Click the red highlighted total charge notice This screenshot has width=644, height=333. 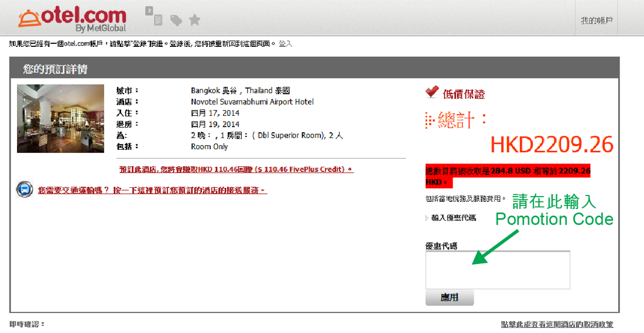pos(507,176)
